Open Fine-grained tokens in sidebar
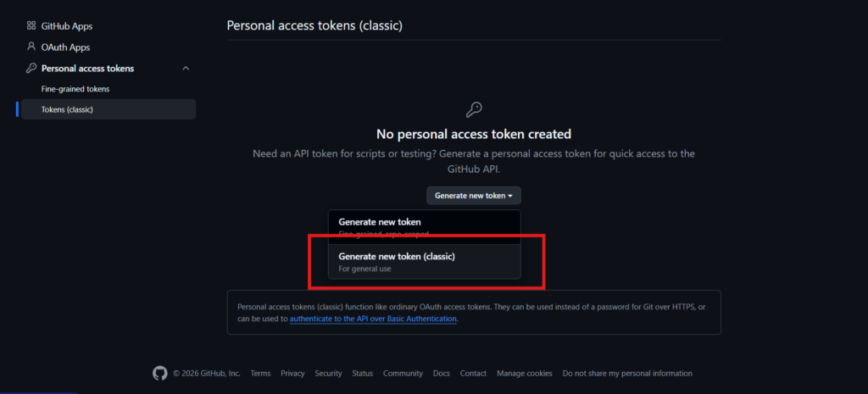The image size is (868, 394). pyautogui.click(x=75, y=89)
